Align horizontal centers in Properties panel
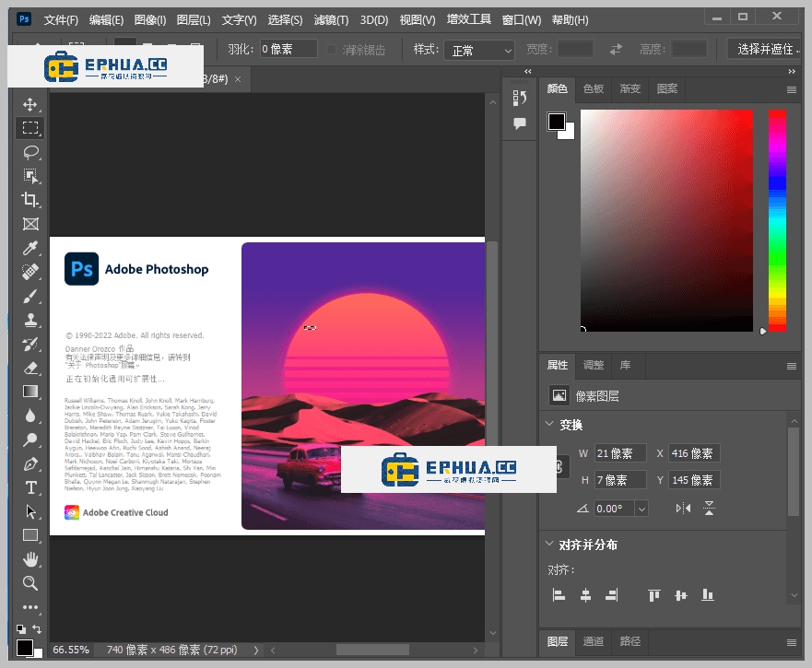The width and height of the screenshot is (812, 668). point(585,595)
